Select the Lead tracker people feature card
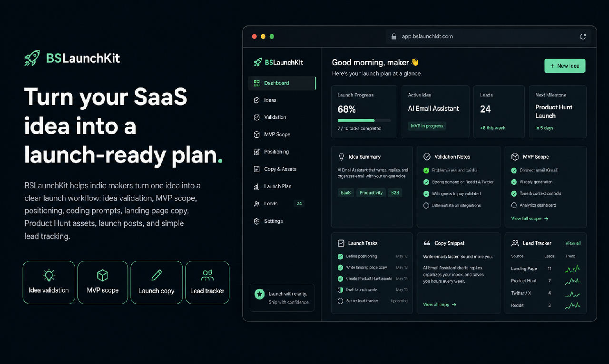Screen dimensions: 609x364 [x=207, y=282]
